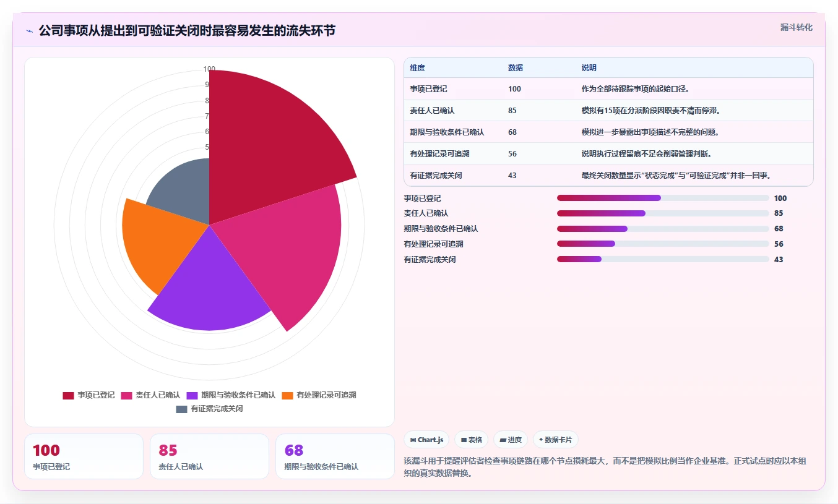
Task: Click the Chart.js tag chip
Action: point(426,440)
